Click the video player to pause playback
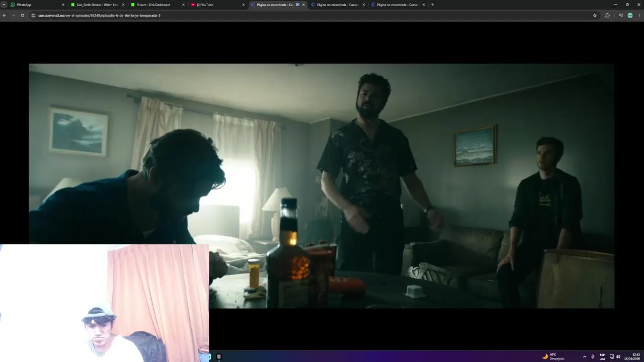The height and width of the screenshot is (362, 644). point(321,186)
